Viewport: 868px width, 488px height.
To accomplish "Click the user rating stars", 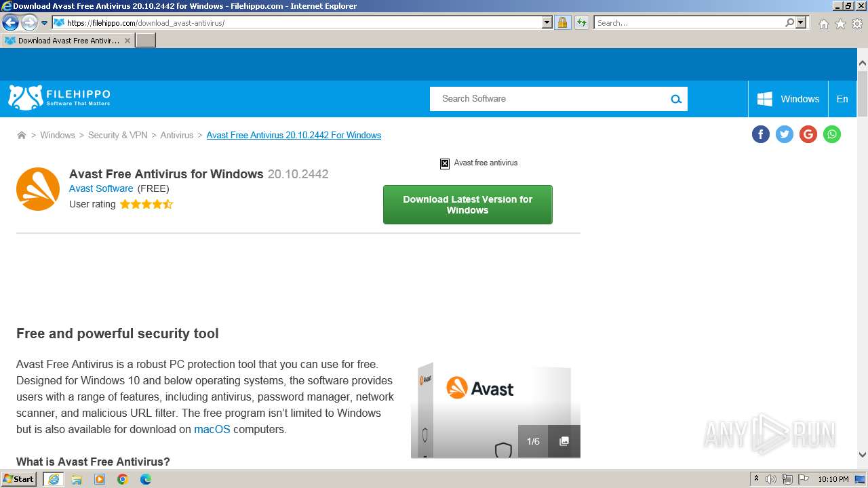I will pyautogui.click(x=146, y=204).
